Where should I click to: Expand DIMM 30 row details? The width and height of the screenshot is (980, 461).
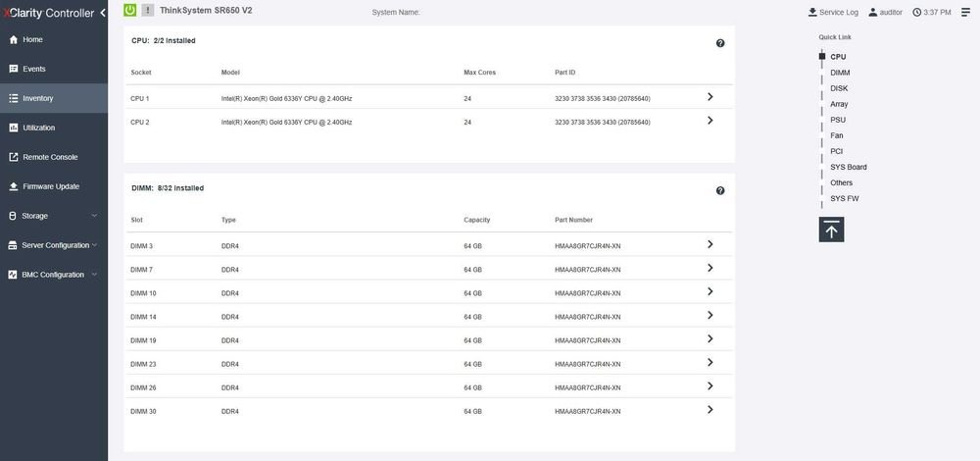pyautogui.click(x=710, y=410)
